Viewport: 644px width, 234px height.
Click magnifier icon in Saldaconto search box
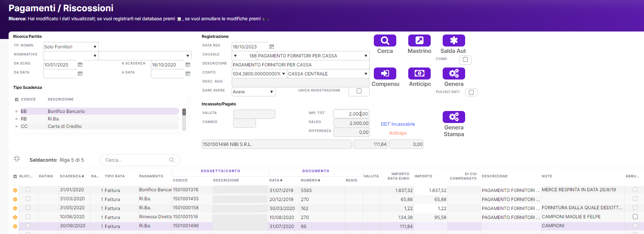[172, 160]
